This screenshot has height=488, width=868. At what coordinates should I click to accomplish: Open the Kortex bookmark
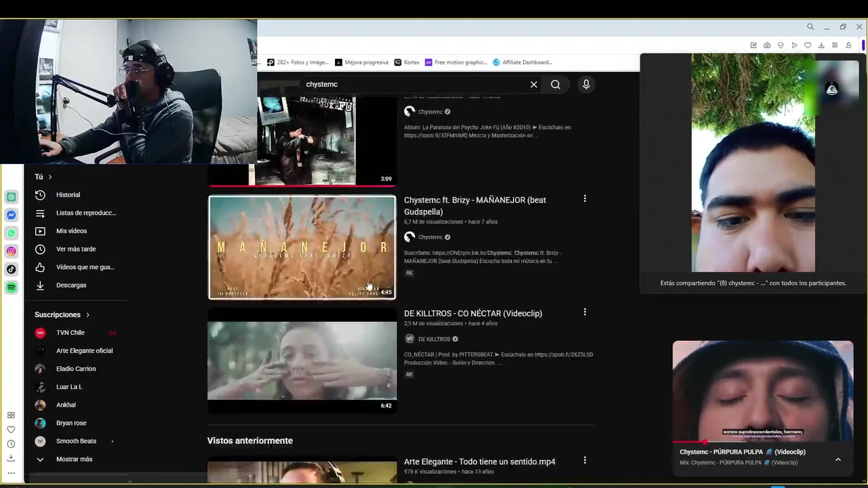pyautogui.click(x=407, y=62)
